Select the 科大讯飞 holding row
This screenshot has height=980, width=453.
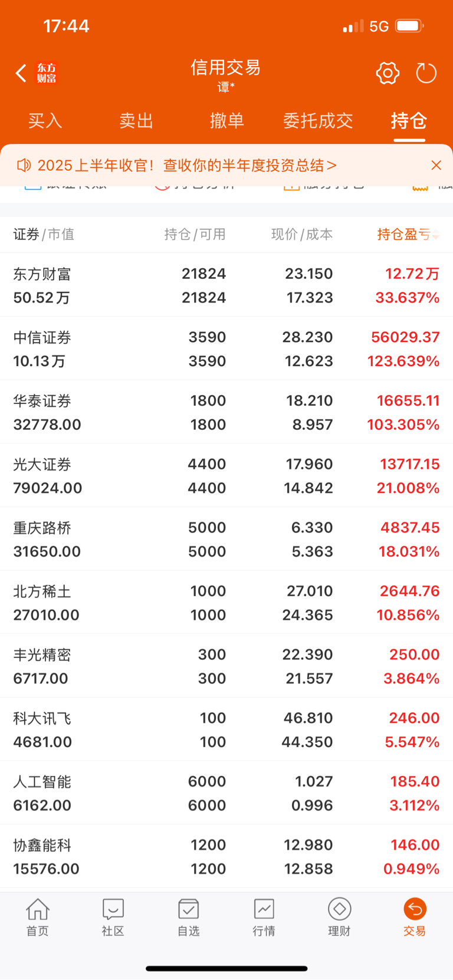pos(226,729)
